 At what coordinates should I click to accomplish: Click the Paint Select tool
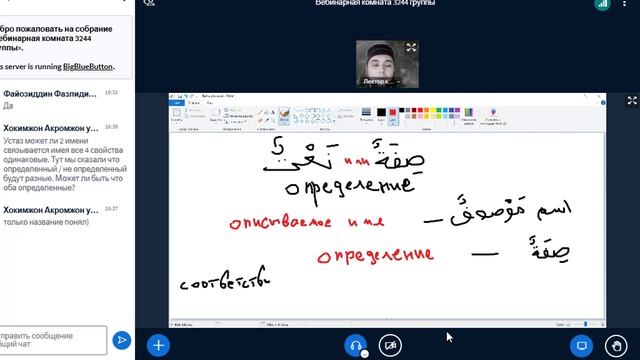(x=216, y=115)
